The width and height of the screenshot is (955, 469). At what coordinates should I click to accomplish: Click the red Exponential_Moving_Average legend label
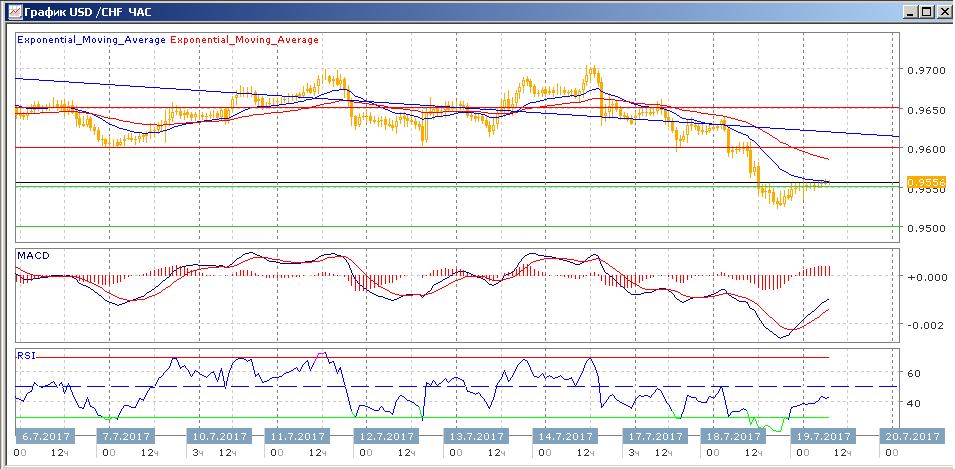[246, 40]
